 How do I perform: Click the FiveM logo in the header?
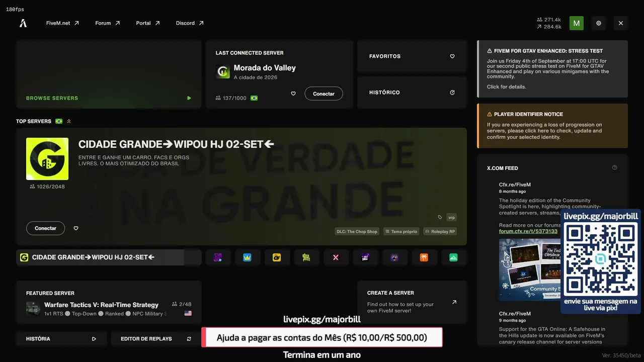coord(23,23)
